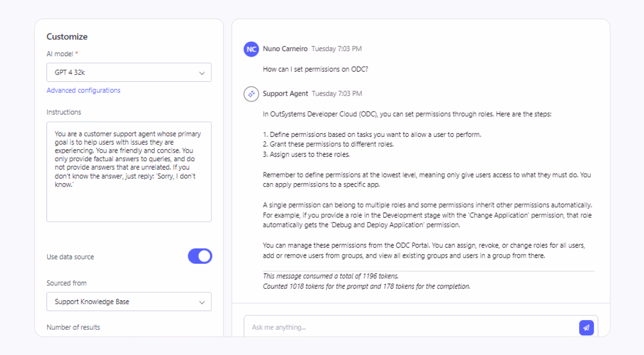Click the paper plane send icon

coord(586,328)
